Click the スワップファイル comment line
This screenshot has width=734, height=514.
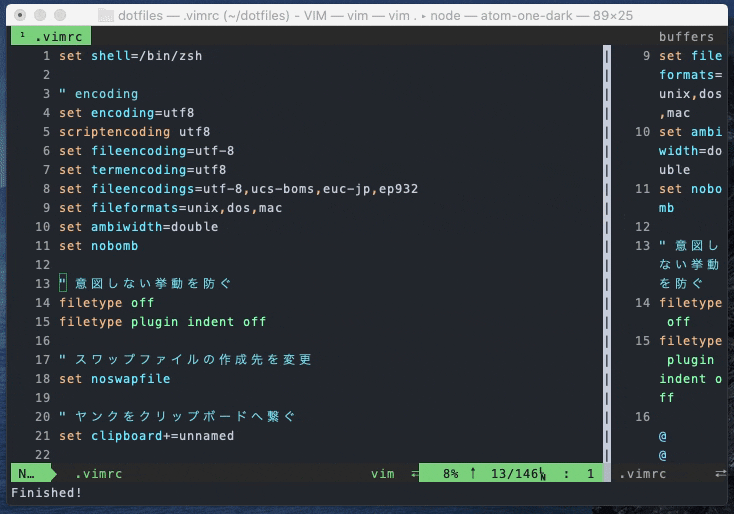[185, 360]
